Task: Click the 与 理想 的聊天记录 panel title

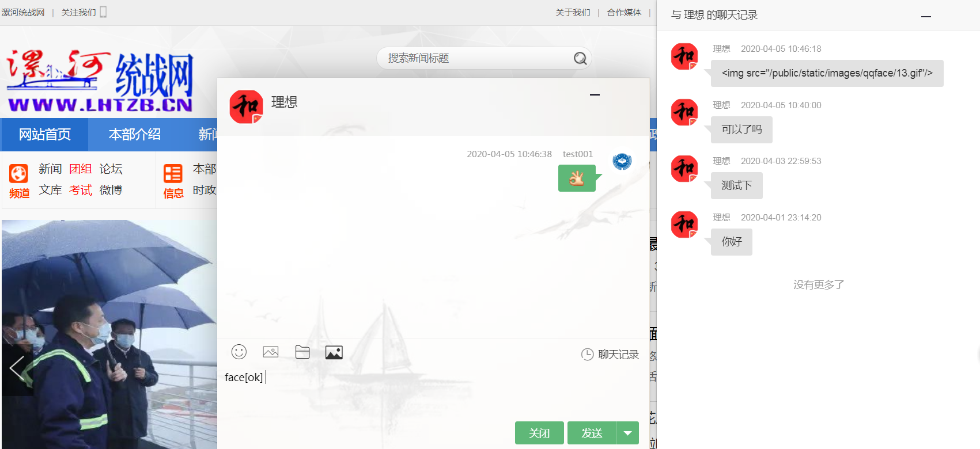Action: pyautogui.click(x=714, y=15)
